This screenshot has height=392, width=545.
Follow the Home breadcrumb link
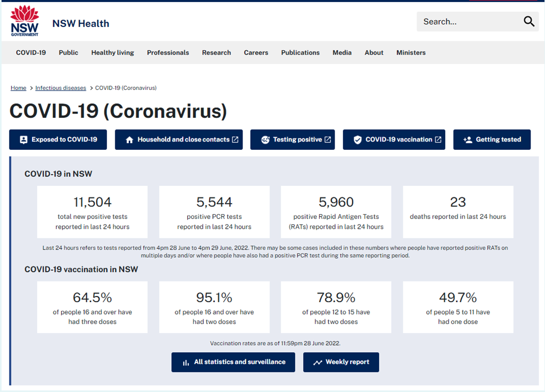[19, 88]
